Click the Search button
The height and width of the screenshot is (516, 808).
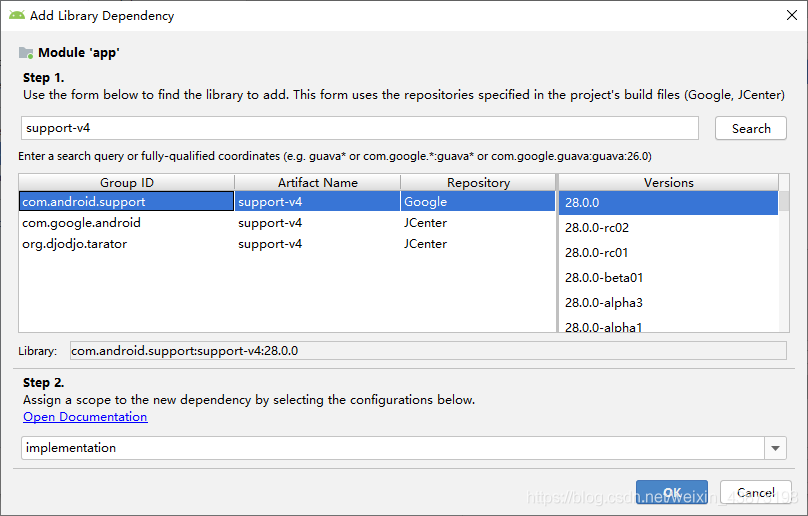tap(751, 128)
